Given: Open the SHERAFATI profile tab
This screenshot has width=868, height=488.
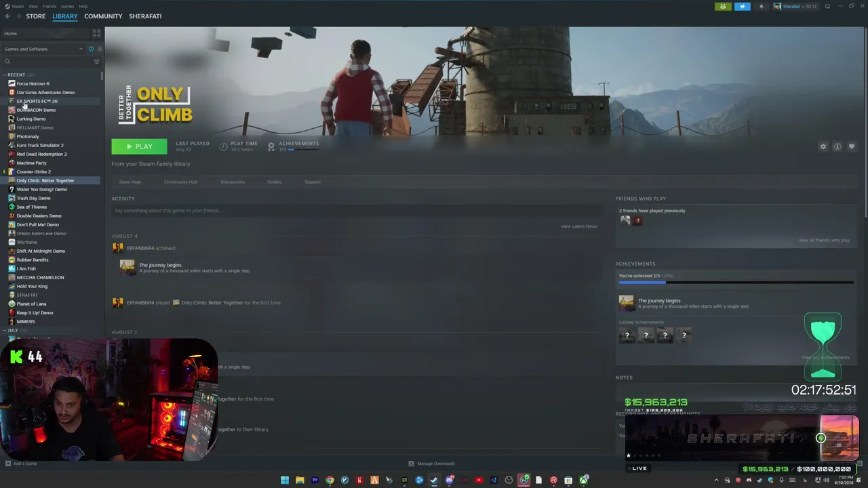Looking at the screenshot, I should (x=145, y=16).
